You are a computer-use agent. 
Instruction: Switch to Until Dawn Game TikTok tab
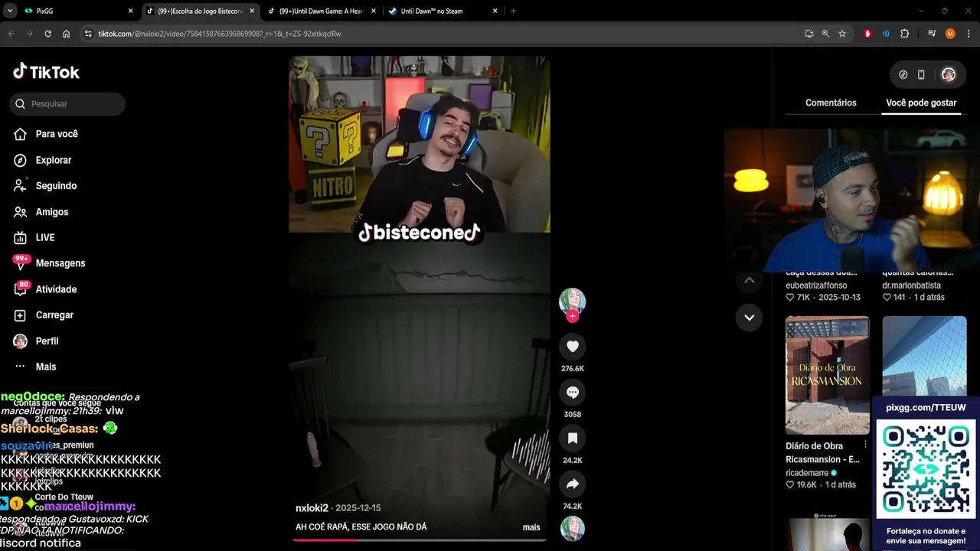point(322,11)
